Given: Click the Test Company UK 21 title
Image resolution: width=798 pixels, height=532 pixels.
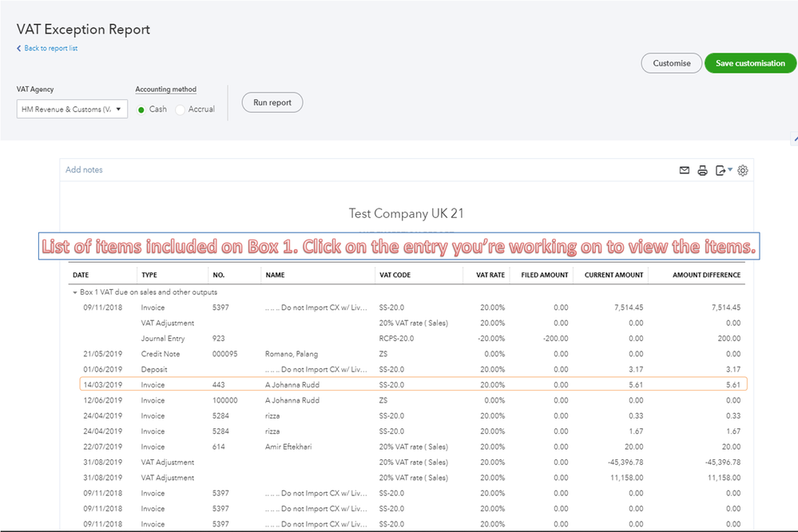Looking at the screenshot, I should point(406,213).
